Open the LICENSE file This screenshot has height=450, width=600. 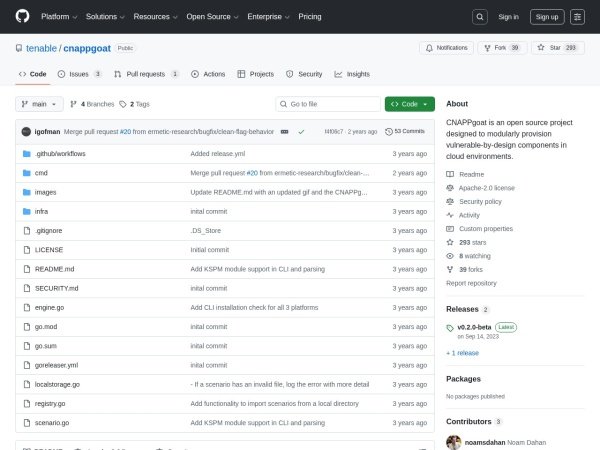point(49,250)
